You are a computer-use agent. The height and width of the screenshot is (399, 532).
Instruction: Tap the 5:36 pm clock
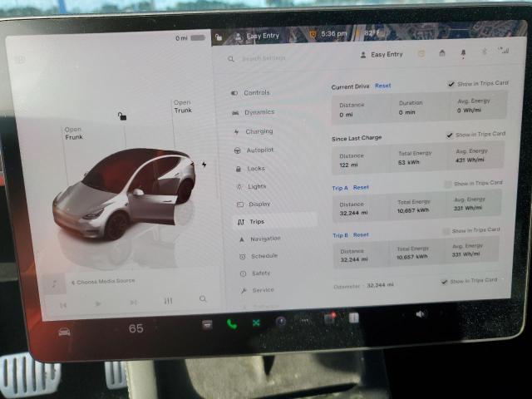(x=333, y=33)
